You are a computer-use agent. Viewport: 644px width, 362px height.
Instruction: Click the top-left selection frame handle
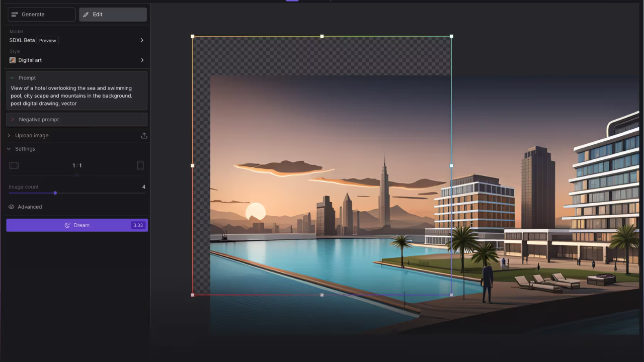193,37
